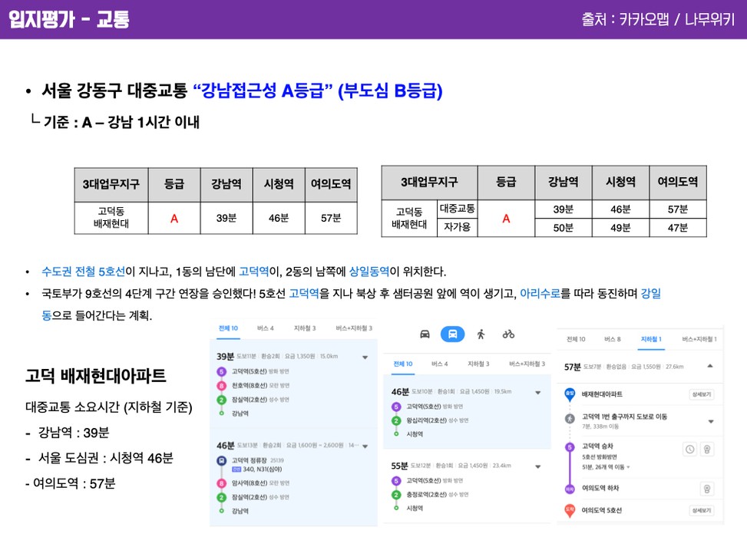Select the walking mode icon
The width and height of the screenshot is (747, 560).
pyautogui.click(x=481, y=334)
